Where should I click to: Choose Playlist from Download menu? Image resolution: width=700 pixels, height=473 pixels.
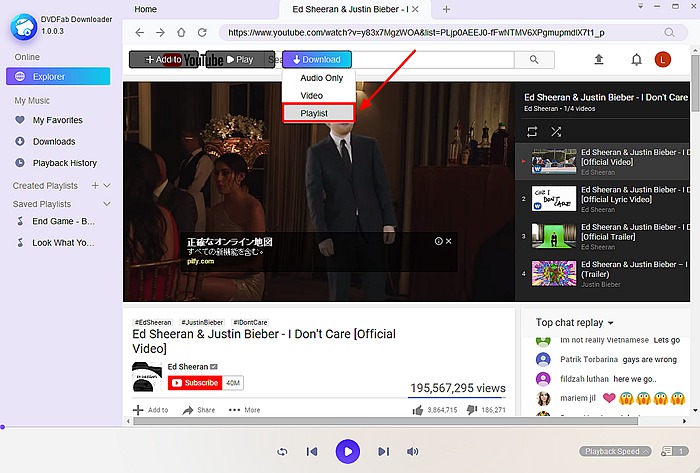[x=319, y=113]
